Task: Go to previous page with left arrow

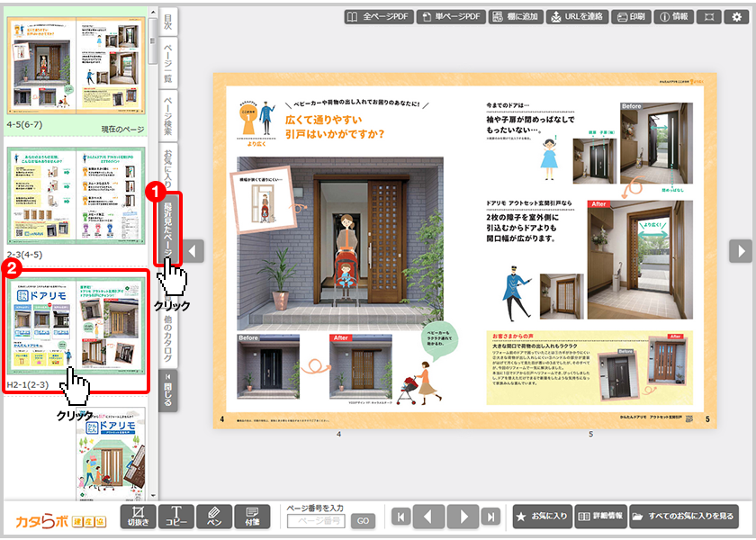Action: point(194,251)
